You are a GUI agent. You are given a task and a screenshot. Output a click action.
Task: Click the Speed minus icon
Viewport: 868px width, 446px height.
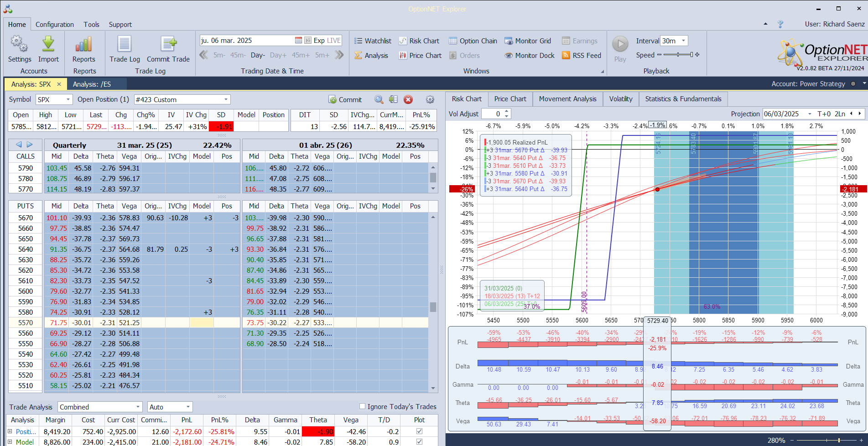(659, 55)
